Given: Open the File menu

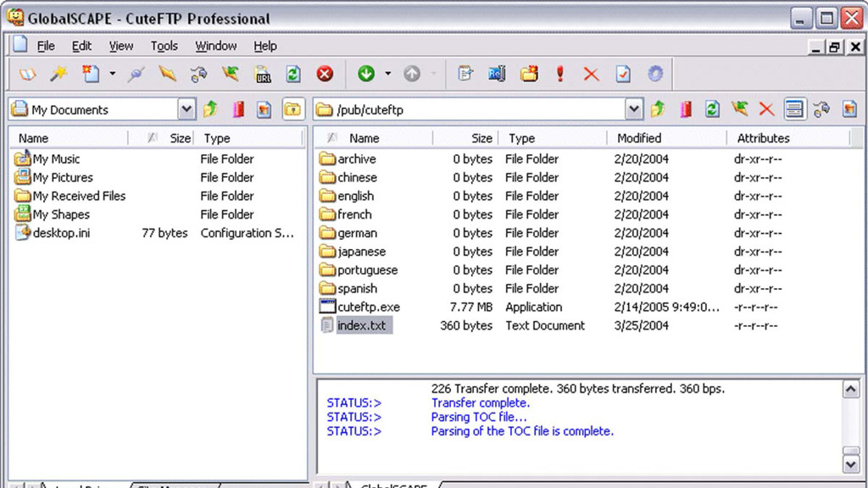Looking at the screenshot, I should (46, 46).
